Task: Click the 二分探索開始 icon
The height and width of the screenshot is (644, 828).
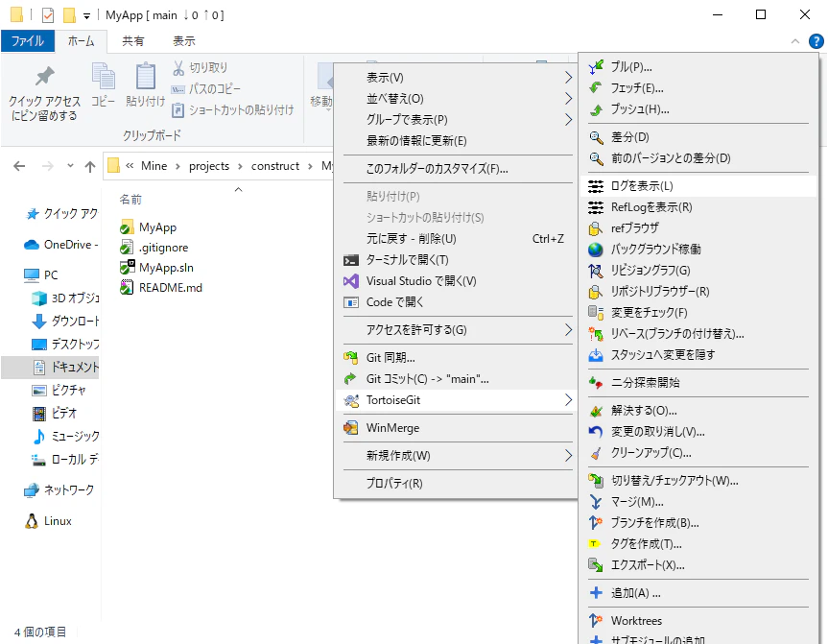Action: [596, 383]
